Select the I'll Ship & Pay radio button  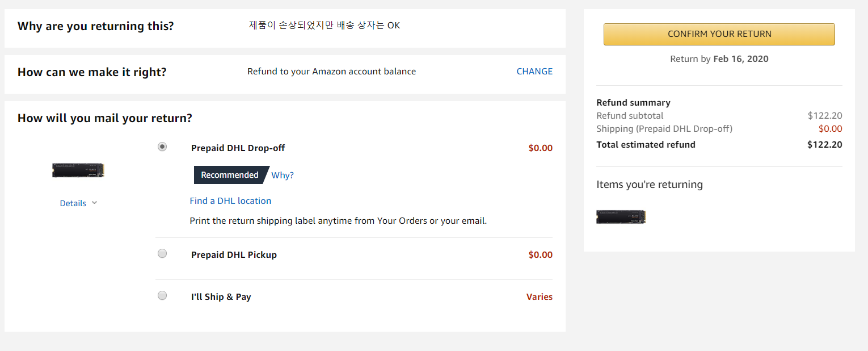pos(162,296)
